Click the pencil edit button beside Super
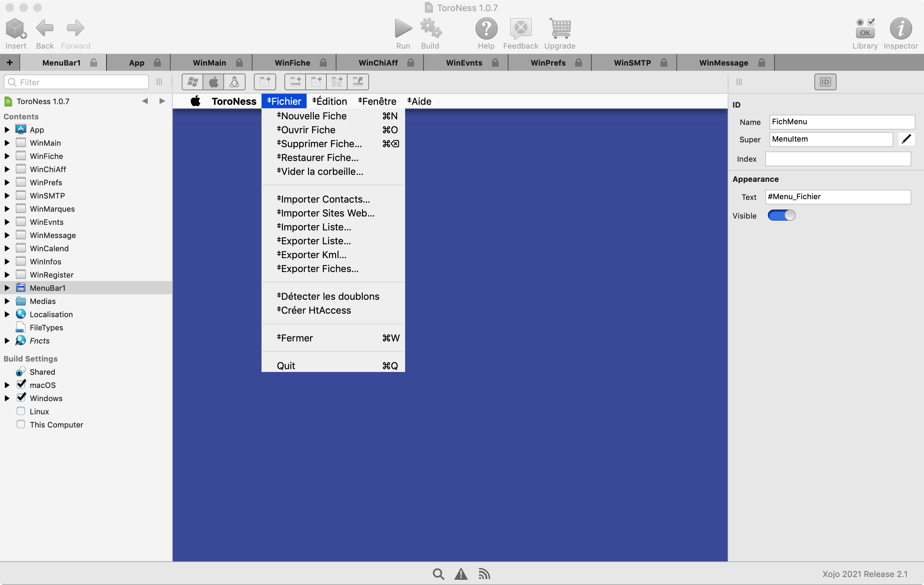 (906, 139)
